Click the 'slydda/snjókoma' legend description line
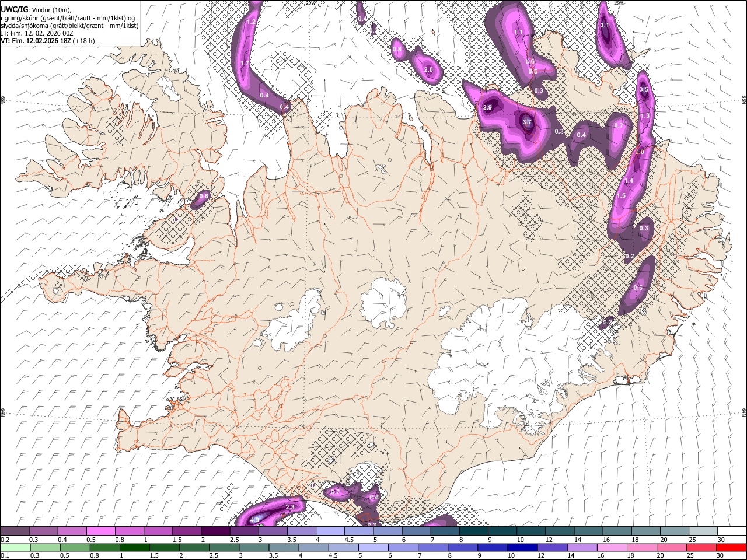 point(69,26)
